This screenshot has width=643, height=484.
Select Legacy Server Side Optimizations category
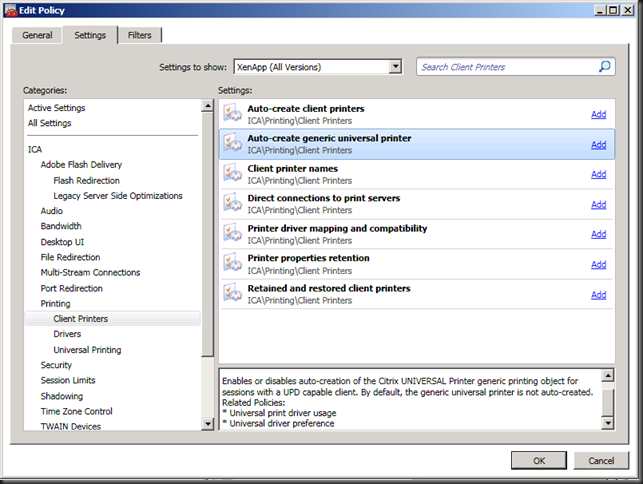click(118, 196)
